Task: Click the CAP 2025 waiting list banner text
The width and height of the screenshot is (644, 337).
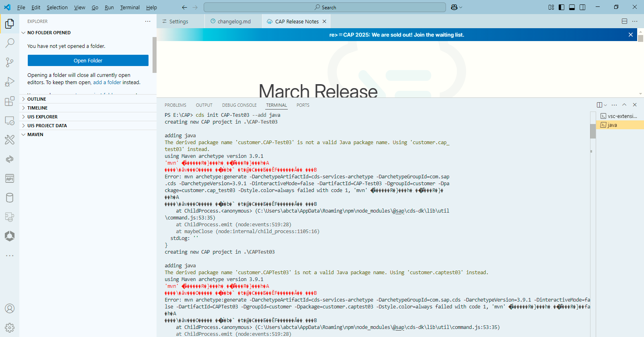Action: click(396, 35)
